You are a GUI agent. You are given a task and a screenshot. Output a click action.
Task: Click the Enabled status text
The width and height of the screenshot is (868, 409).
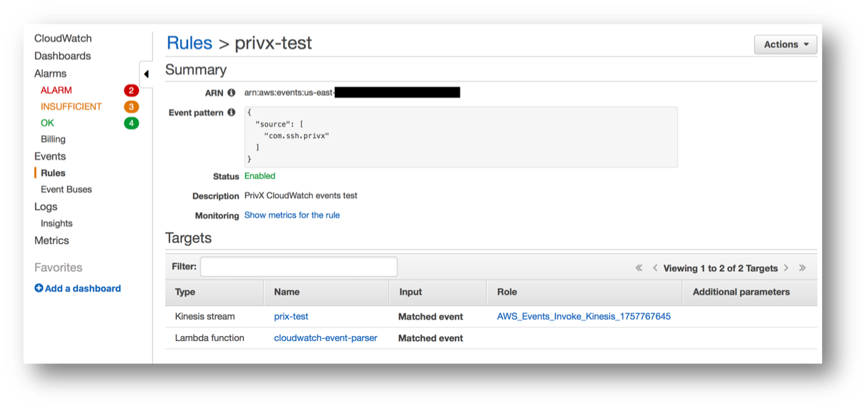pyautogui.click(x=260, y=176)
